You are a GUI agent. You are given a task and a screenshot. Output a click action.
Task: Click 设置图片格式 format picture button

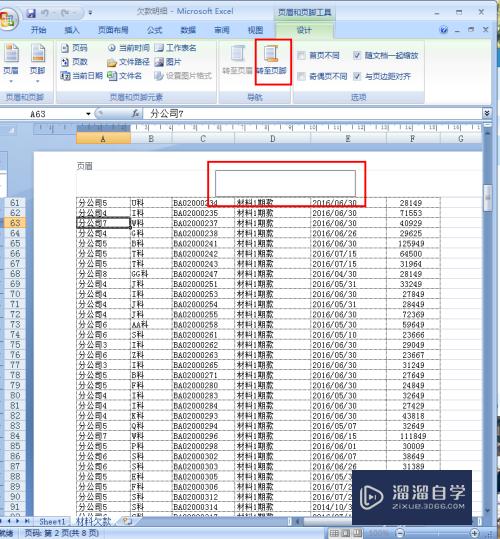183,76
